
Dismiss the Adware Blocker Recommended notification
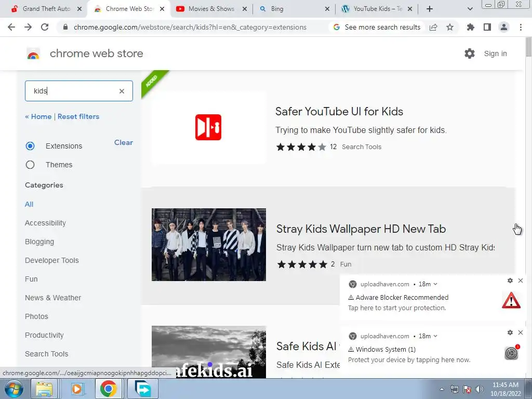click(x=521, y=281)
